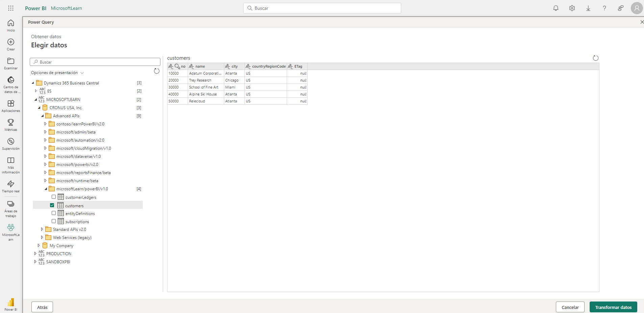Collapse microsoftLearn/powerBI/v1.0 folder
Screen dimensions: 644x313
pos(46,189)
